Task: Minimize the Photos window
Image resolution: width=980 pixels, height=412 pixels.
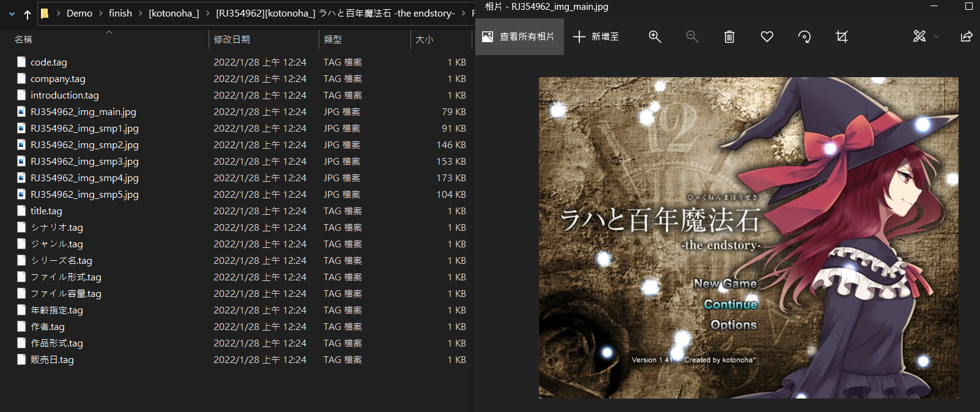Action: (x=934, y=6)
